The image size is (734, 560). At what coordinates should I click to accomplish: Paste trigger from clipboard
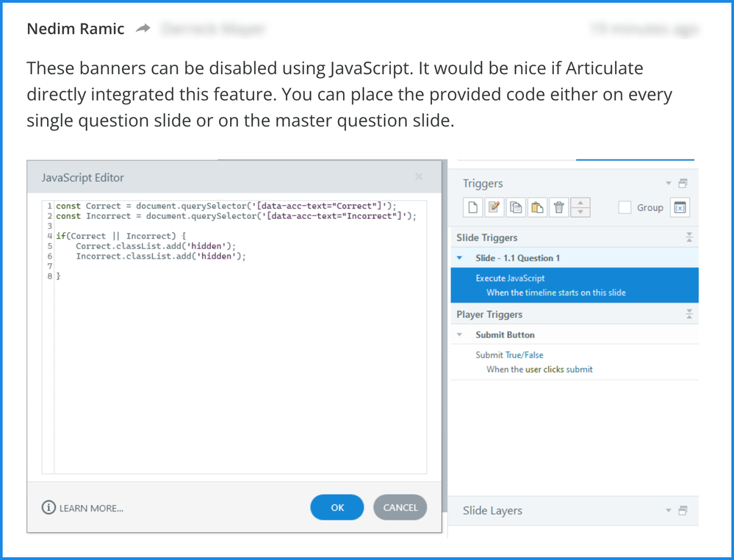pos(537,207)
